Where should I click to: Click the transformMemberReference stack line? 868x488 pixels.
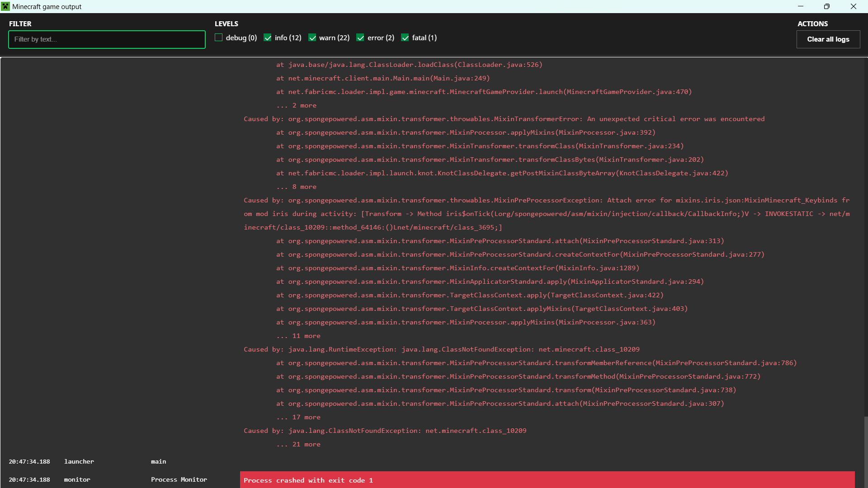[537, 363]
